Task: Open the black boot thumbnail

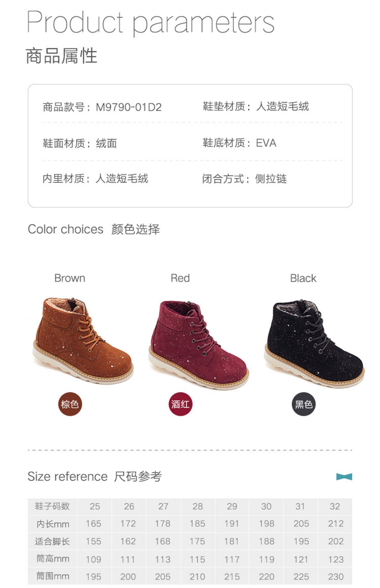Action: (314, 343)
